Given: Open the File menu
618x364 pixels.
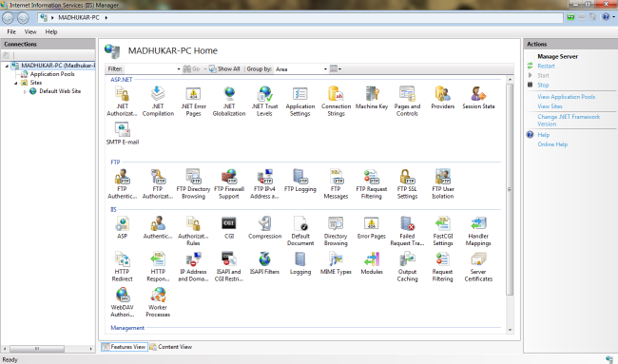Looking at the screenshot, I should click(11, 32).
